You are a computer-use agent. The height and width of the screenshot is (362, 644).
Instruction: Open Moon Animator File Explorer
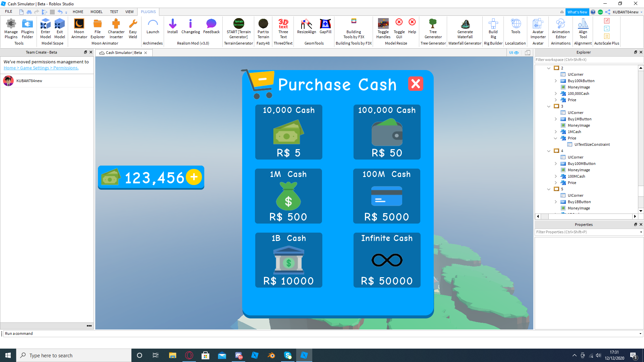coord(98,29)
